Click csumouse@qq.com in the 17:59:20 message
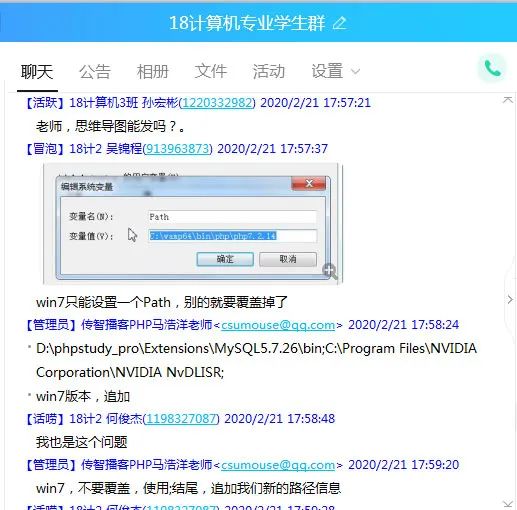Image resolution: width=517 pixels, height=510 pixels. pos(278,465)
